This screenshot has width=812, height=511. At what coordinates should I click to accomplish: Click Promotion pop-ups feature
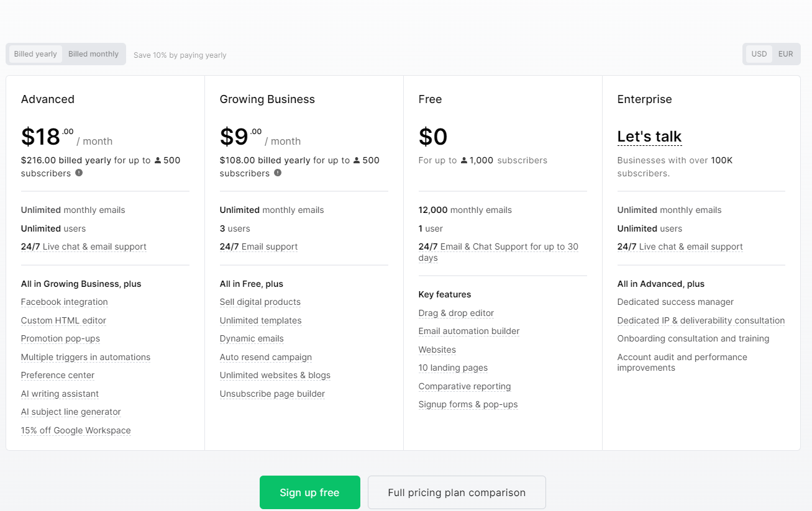pyautogui.click(x=60, y=339)
